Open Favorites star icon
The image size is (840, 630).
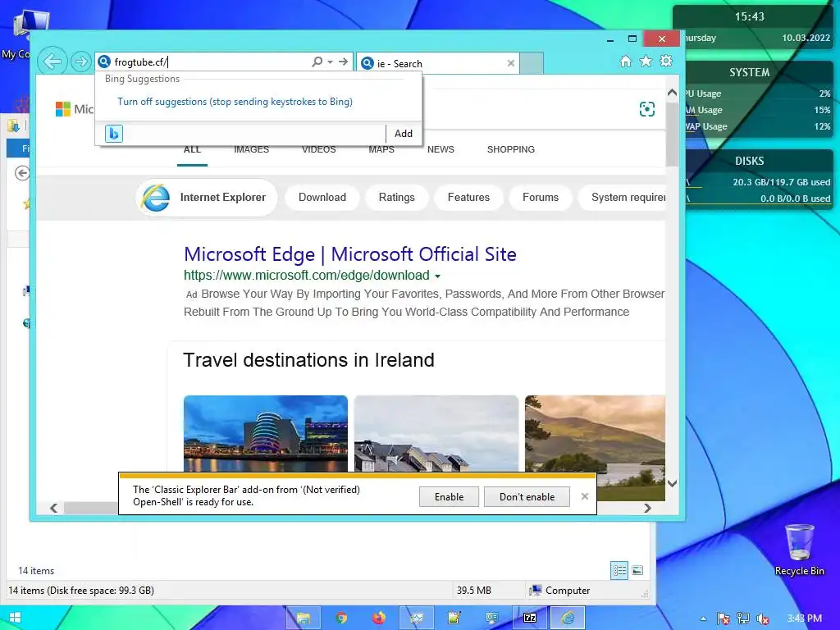coord(646,61)
